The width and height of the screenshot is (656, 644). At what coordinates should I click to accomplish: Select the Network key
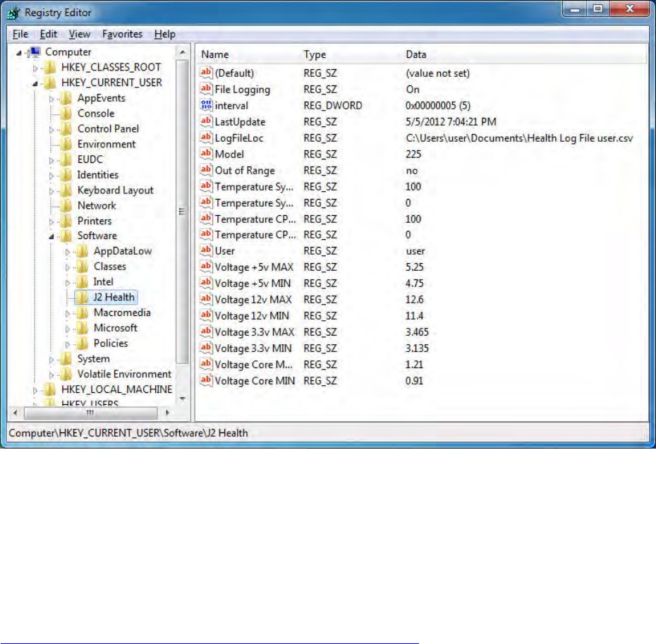(x=97, y=205)
